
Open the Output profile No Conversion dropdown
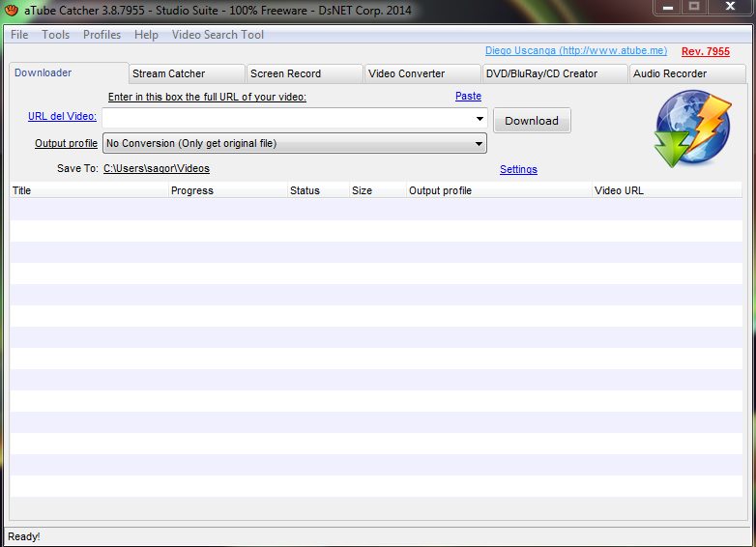(295, 143)
